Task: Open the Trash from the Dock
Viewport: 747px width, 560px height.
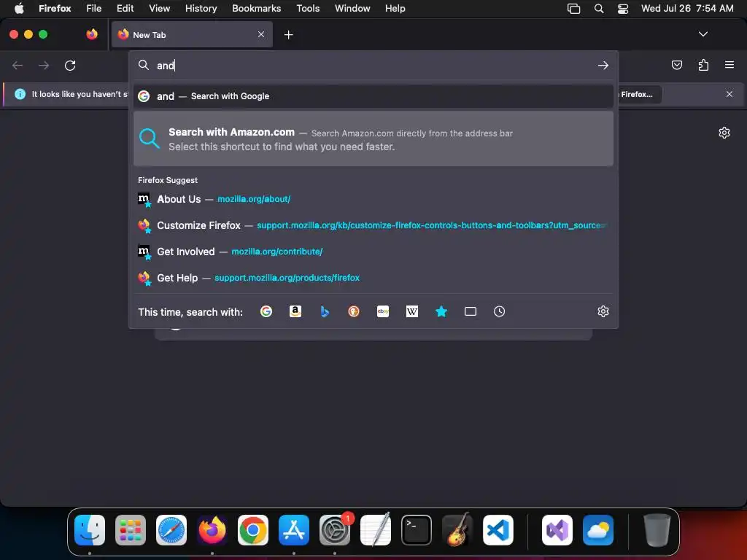Action: pos(657,530)
